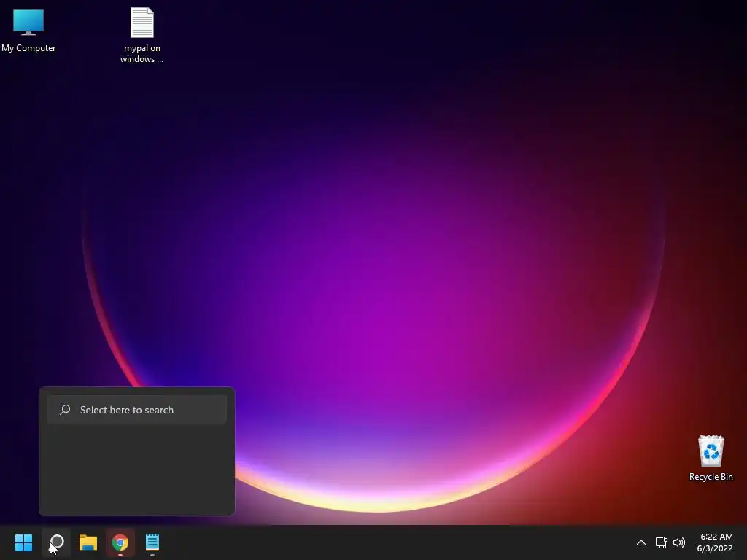
Task: Open the Windows Start menu button
Action: pyautogui.click(x=23, y=542)
